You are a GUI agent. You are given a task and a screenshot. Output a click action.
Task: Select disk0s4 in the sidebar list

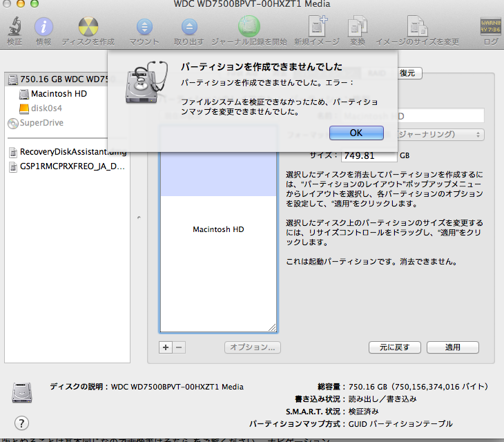pos(47,108)
